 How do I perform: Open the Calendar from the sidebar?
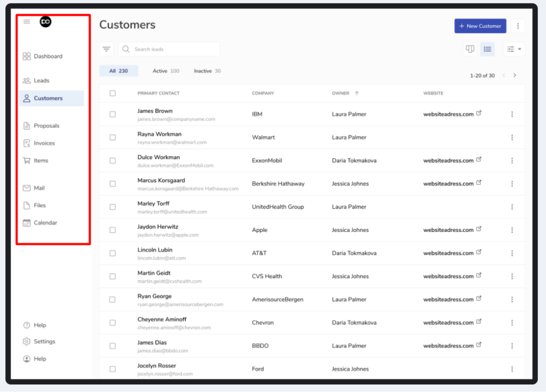coord(26,222)
